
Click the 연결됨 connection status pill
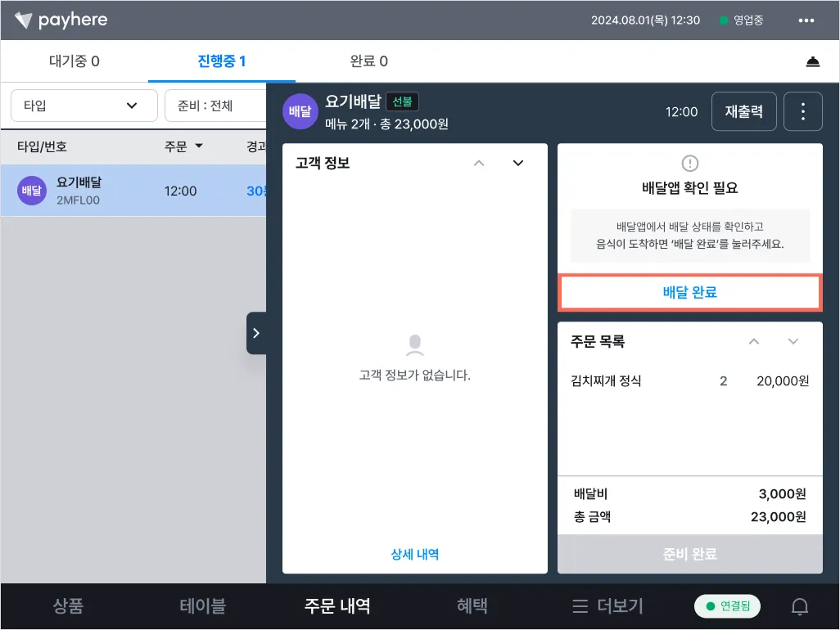coord(727,606)
